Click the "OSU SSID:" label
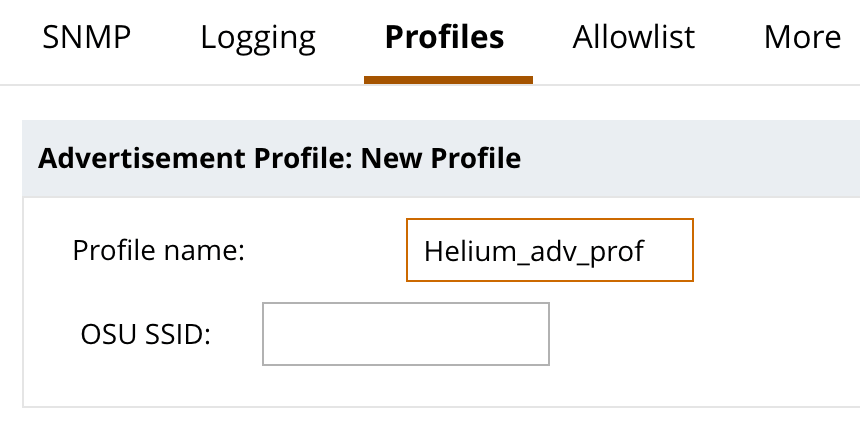Image resolution: width=860 pixels, height=428 pixels. pos(145,334)
